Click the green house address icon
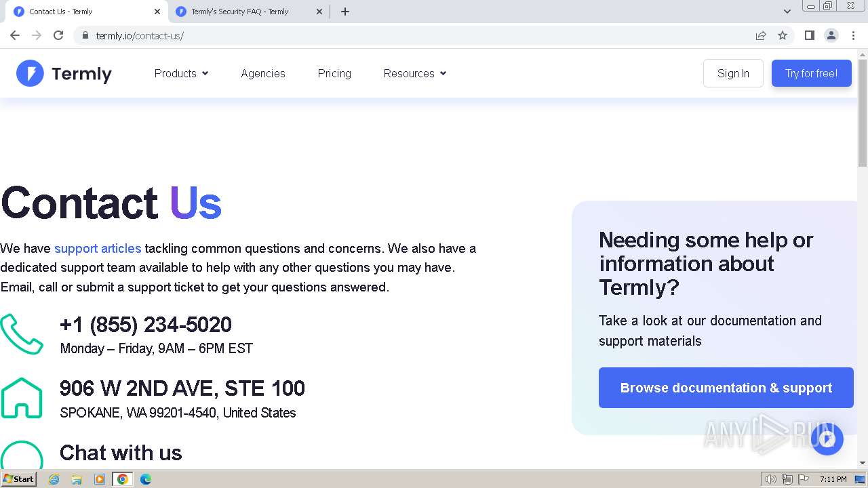868x488 pixels. tap(22, 397)
